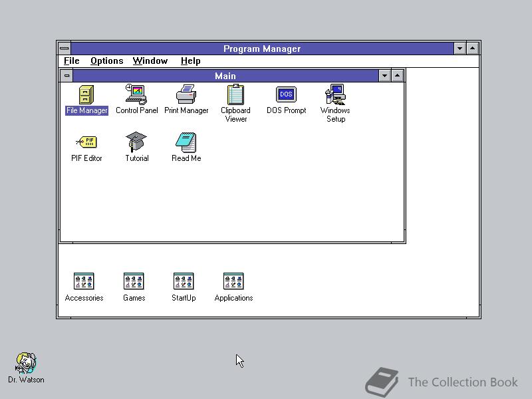Launch Control Panel
Image resolution: width=532 pixels, height=399 pixels.
click(136, 95)
